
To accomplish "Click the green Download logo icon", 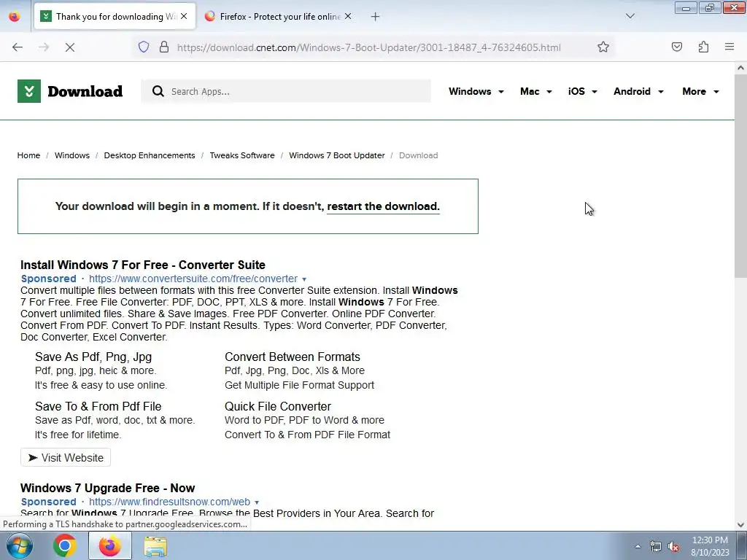I will 29,91.
